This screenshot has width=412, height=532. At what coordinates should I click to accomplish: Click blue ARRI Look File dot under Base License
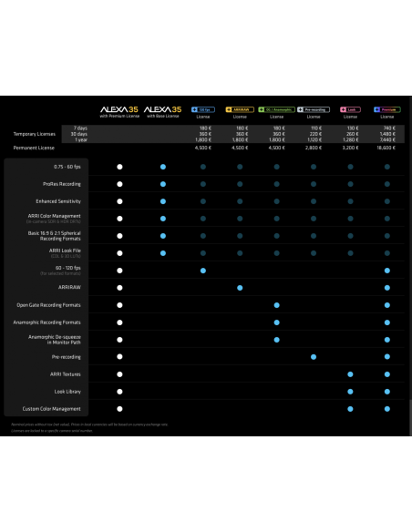[x=163, y=253]
